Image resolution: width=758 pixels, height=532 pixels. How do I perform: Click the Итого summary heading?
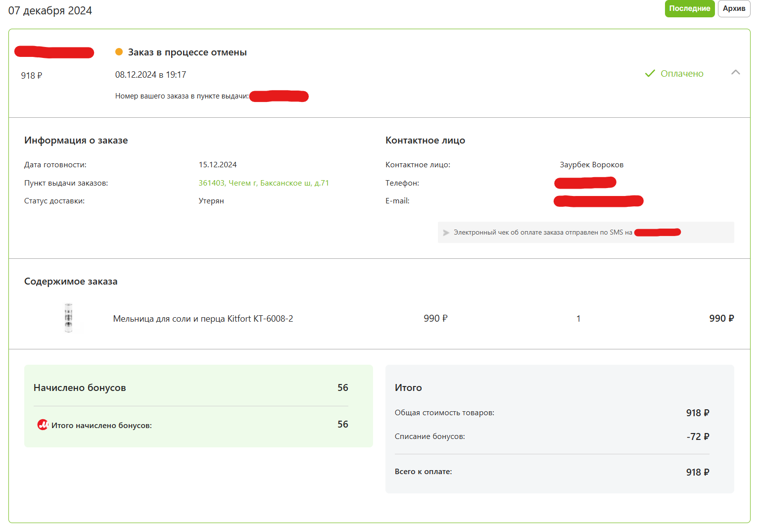(x=408, y=388)
